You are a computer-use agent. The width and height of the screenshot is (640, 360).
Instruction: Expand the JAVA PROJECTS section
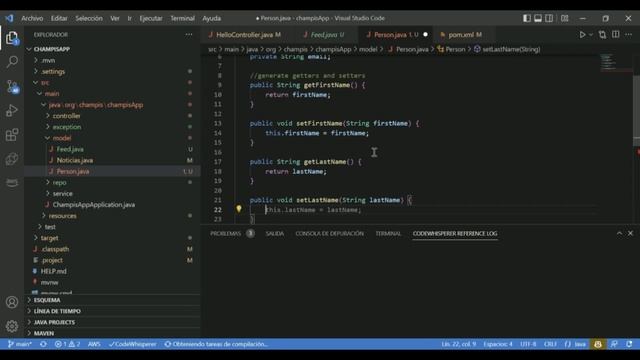112,322
